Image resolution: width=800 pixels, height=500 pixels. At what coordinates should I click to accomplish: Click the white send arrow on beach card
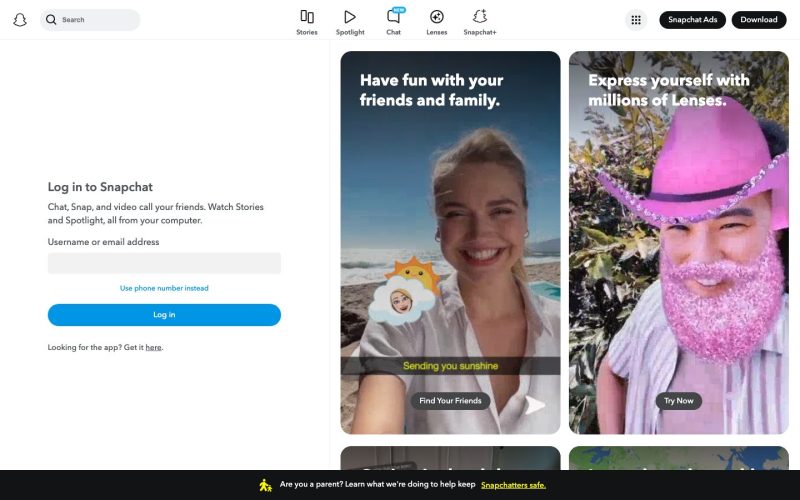535,405
